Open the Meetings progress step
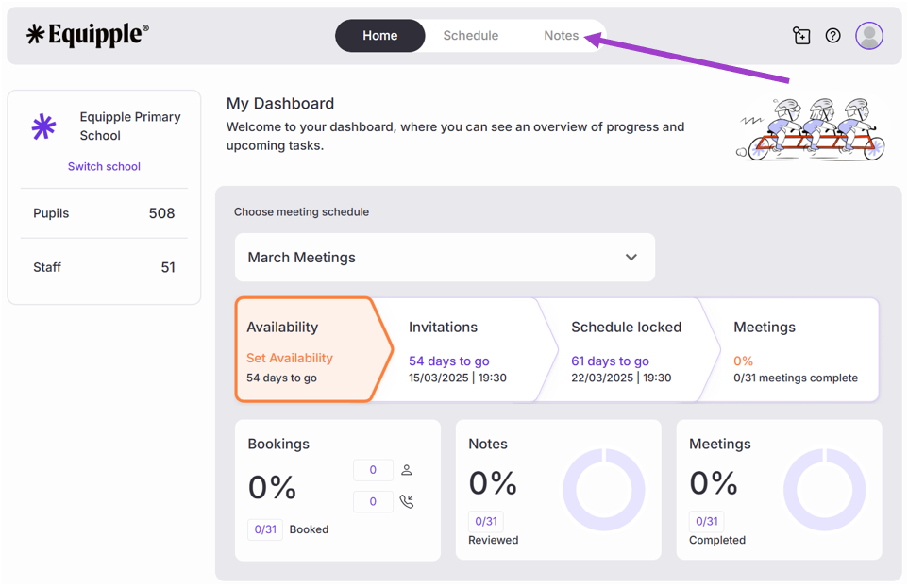 point(793,350)
